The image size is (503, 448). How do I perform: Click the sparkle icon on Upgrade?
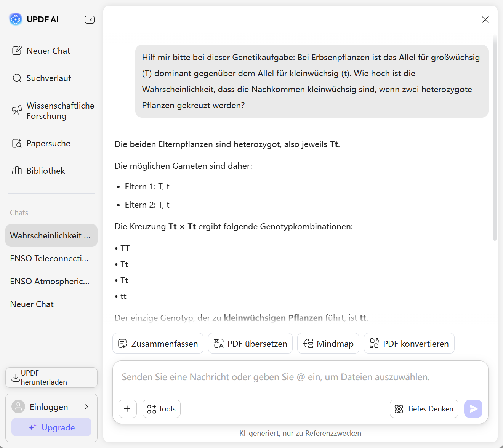(x=33, y=427)
